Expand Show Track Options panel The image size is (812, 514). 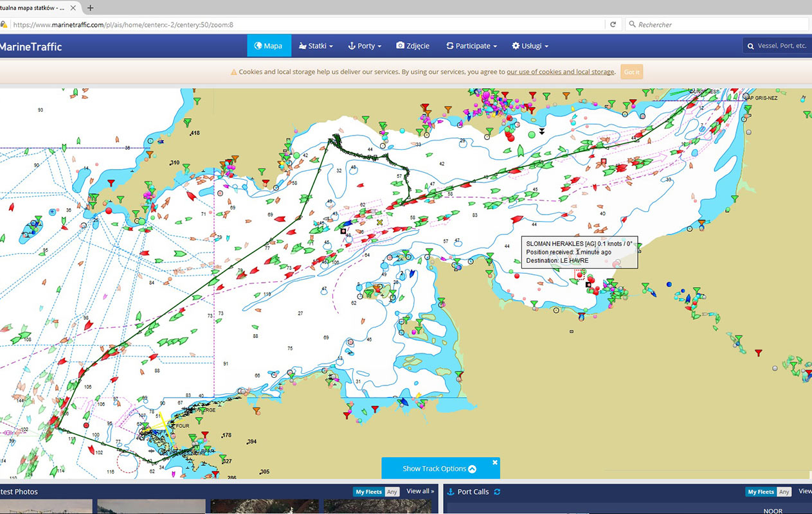coord(440,468)
